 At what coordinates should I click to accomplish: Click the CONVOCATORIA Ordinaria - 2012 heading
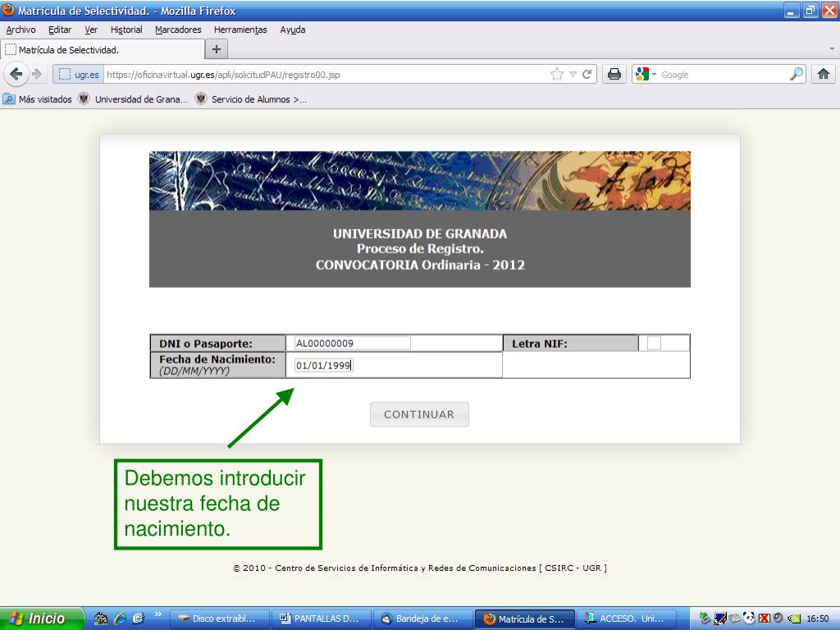[x=420, y=265]
